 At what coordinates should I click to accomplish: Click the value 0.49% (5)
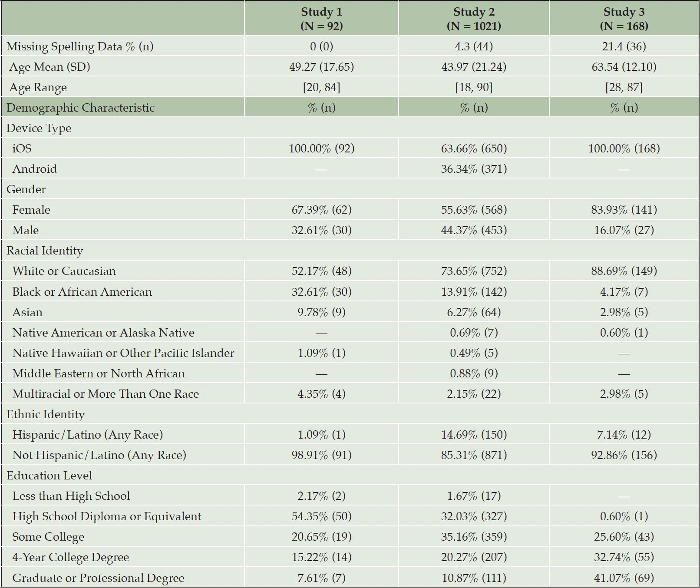474,353
